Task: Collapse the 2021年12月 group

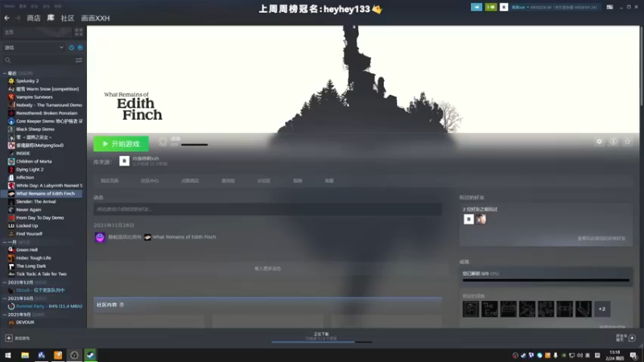Action: point(5,282)
